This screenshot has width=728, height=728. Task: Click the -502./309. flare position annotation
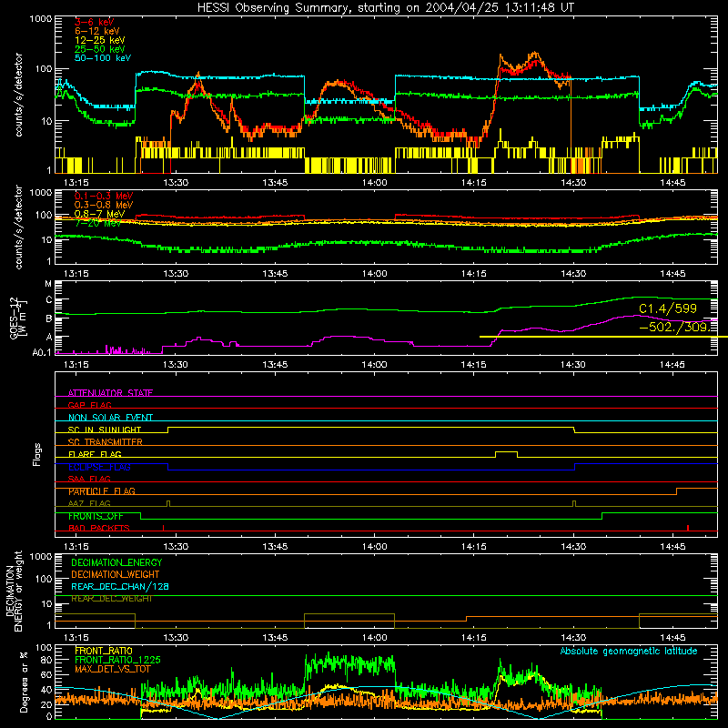click(x=674, y=327)
